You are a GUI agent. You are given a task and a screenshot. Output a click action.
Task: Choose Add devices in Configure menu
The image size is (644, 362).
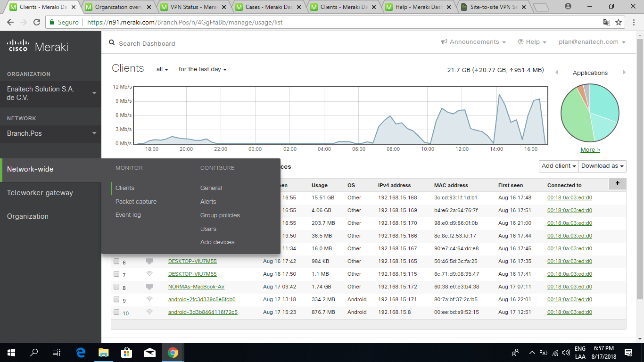217,242
